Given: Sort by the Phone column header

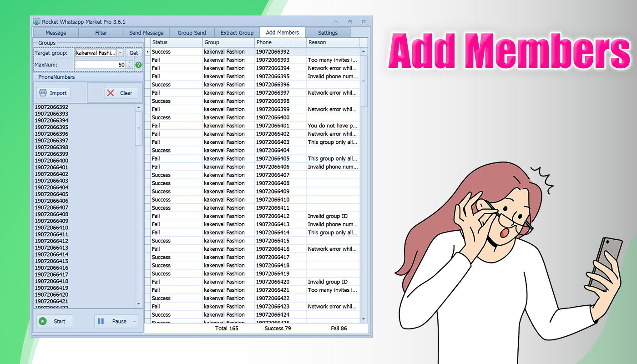Looking at the screenshot, I should pos(280,42).
